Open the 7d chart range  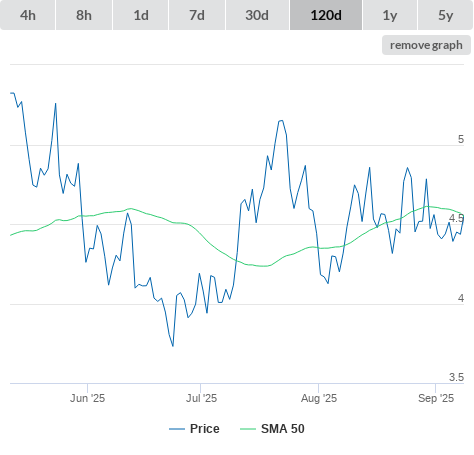[x=197, y=15]
